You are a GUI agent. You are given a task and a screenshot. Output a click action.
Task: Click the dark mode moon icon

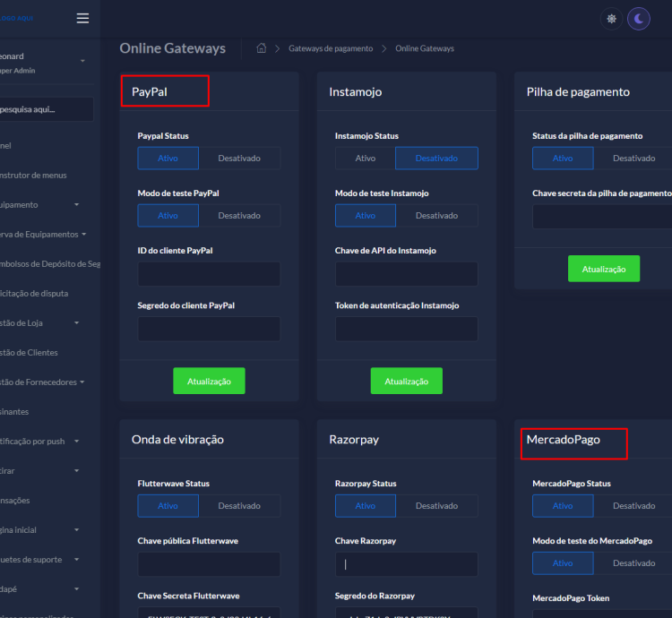tap(638, 19)
